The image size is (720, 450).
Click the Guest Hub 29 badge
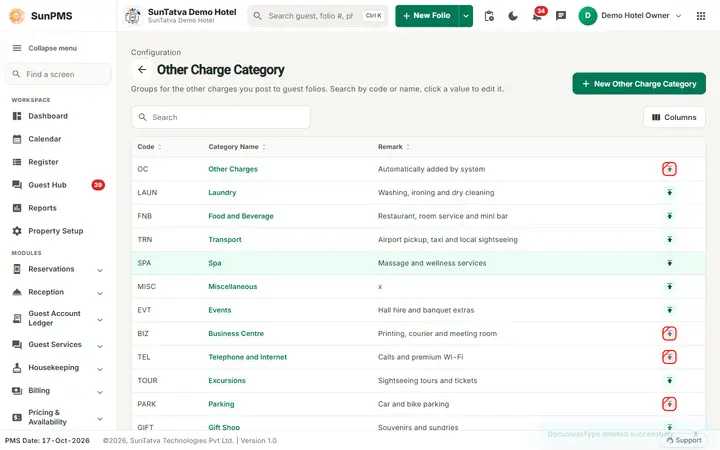(98, 185)
